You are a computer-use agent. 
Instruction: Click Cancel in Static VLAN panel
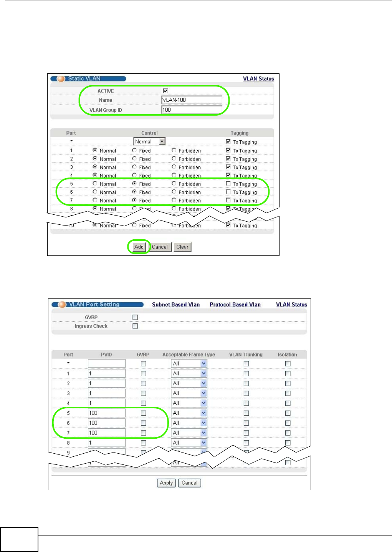point(160,247)
